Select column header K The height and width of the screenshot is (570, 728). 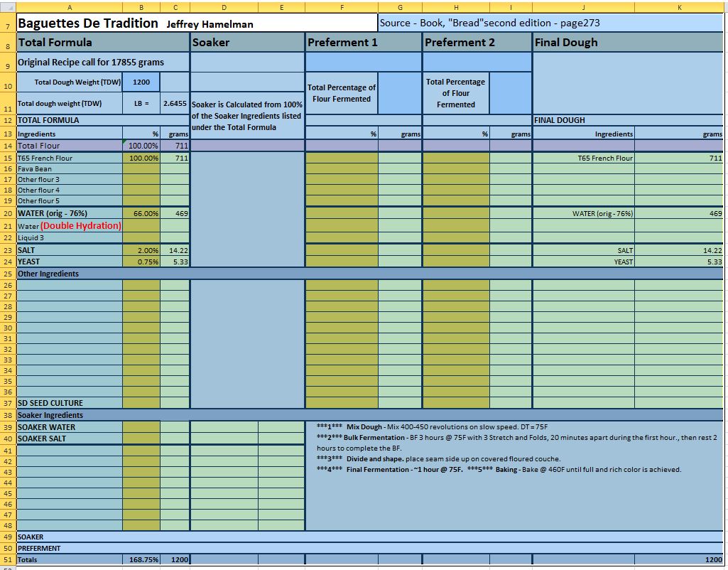pyautogui.click(x=679, y=7)
